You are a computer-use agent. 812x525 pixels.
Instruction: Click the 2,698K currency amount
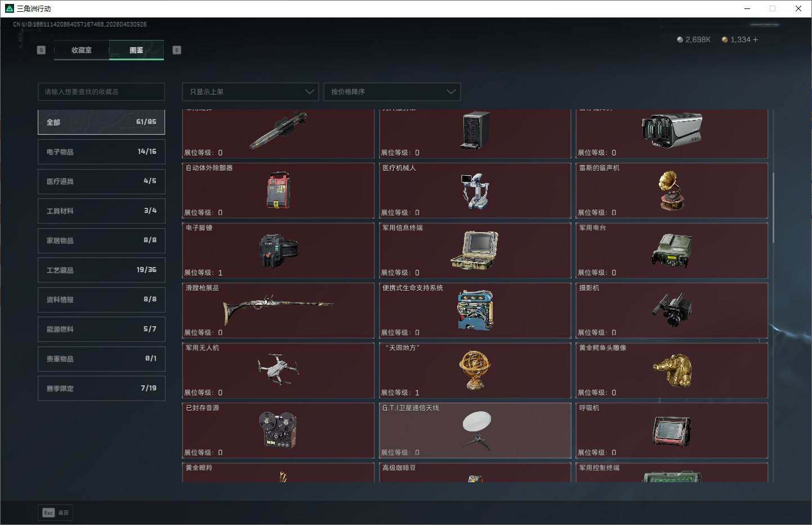(x=698, y=39)
